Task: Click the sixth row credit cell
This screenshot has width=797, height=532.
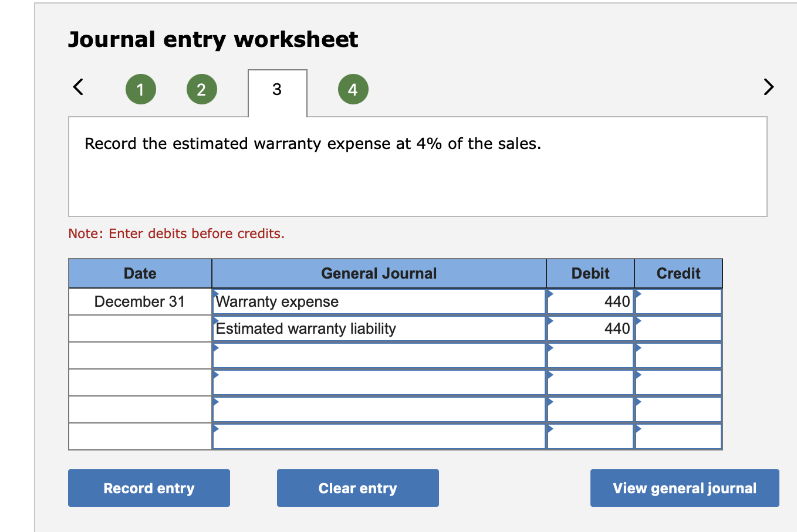Action: [x=678, y=436]
